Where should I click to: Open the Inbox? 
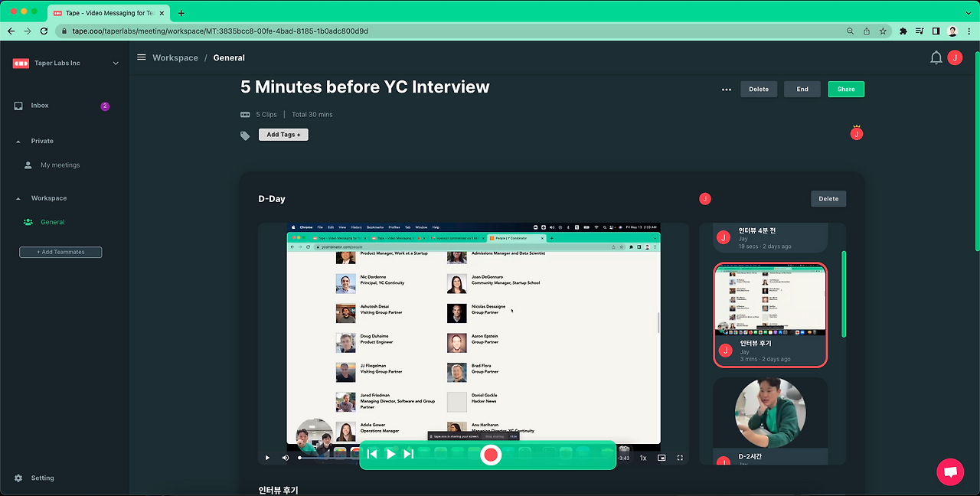40,106
